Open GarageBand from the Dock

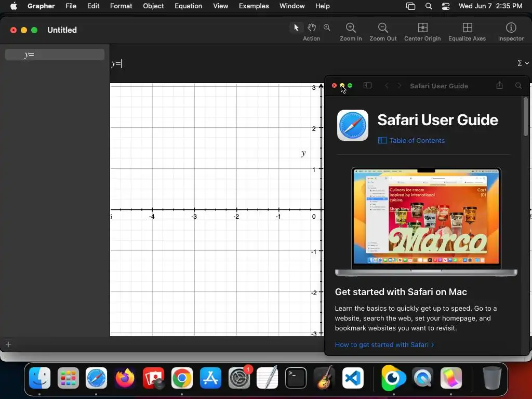click(324, 378)
